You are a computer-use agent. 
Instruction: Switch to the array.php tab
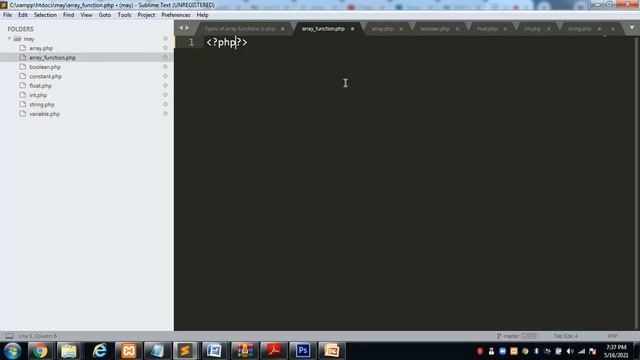coord(382,29)
